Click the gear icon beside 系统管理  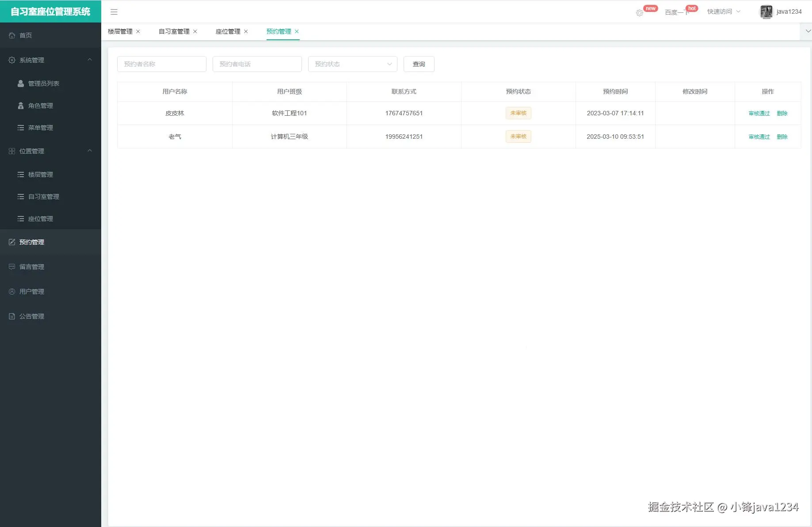pyautogui.click(x=12, y=60)
